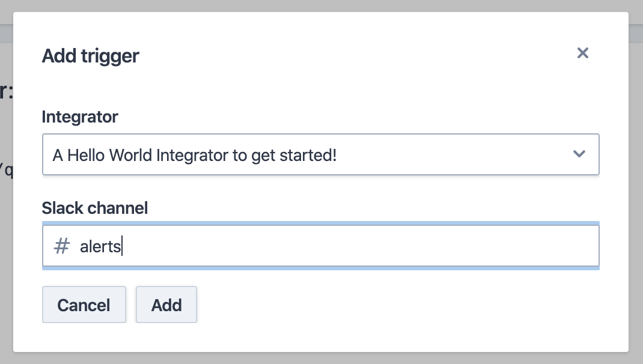
Task: Click the "Slack channel" field label
Action: click(94, 208)
